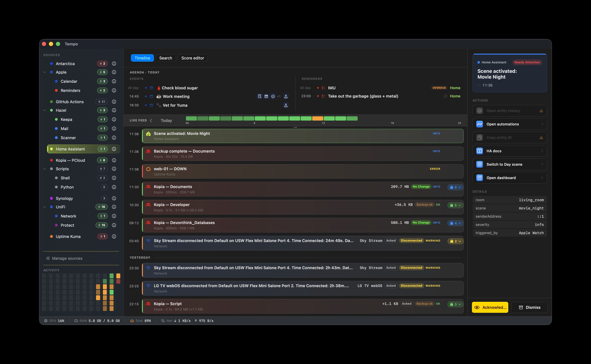Click the CPU icon in the status bar
The height and width of the screenshot is (364, 591).
tap(46, 321)
